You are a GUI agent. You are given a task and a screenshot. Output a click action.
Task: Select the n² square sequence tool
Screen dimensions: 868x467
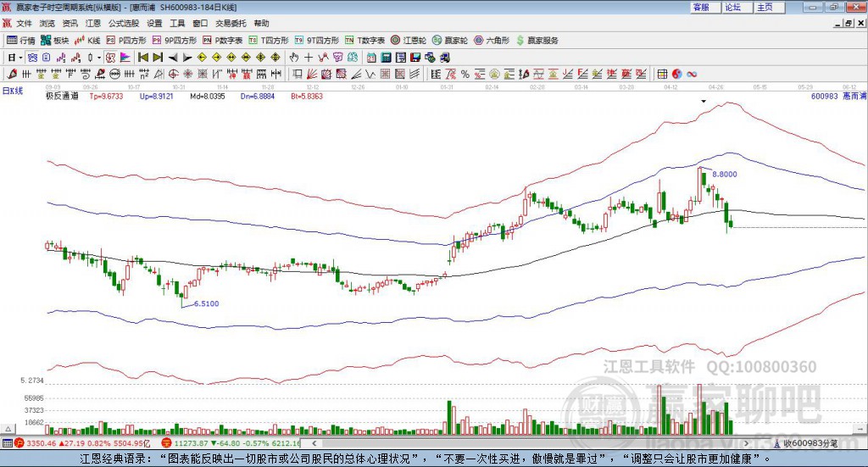pos(144,74)
